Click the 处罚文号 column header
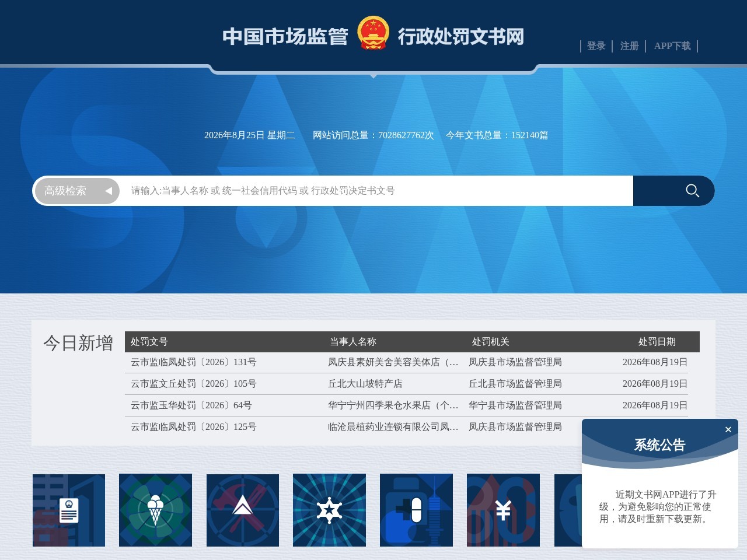Image resolution: width=747 pixels, height=560 pixels. (x=149, y=342)
